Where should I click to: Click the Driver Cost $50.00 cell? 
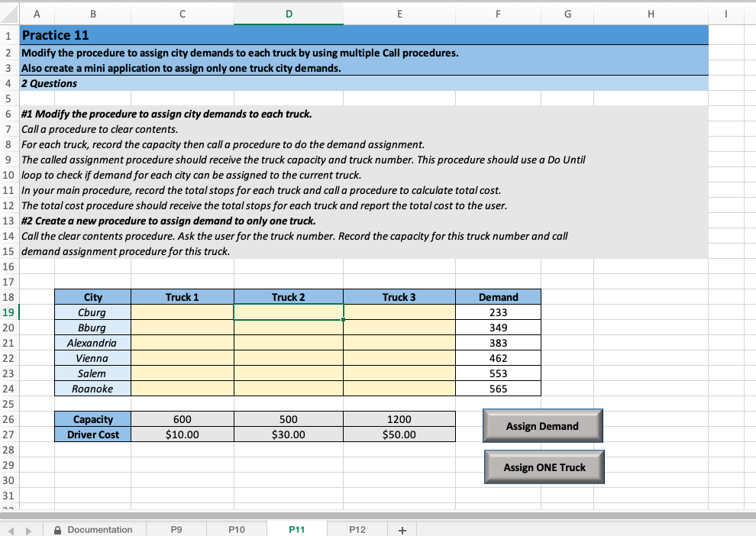399,434
